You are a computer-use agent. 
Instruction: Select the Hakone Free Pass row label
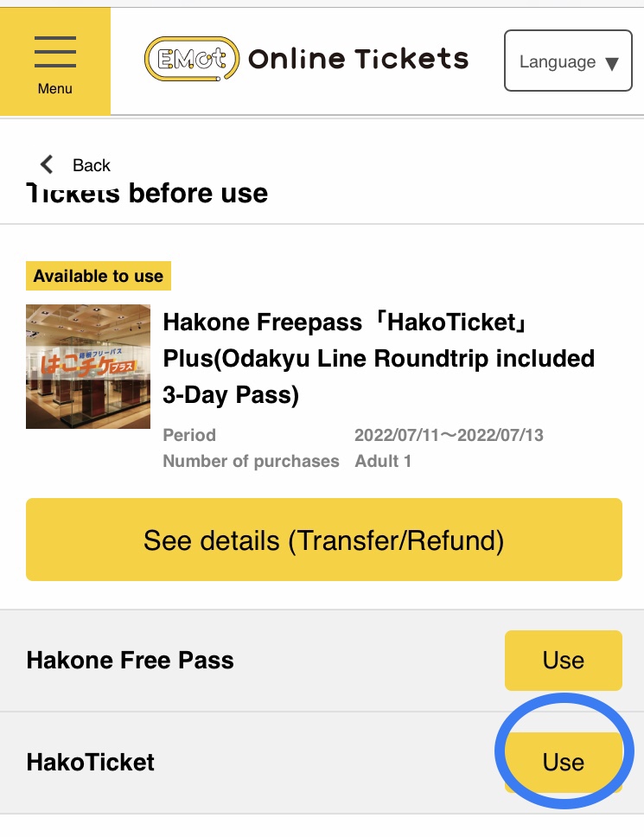click(x=131, y=661)
